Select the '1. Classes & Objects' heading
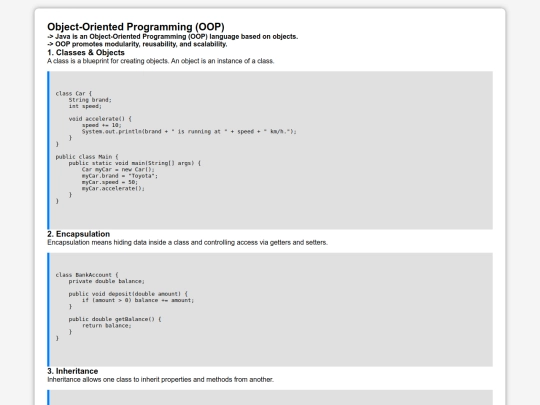The height and width of the screenshot is (405, 540). (86, 52)
